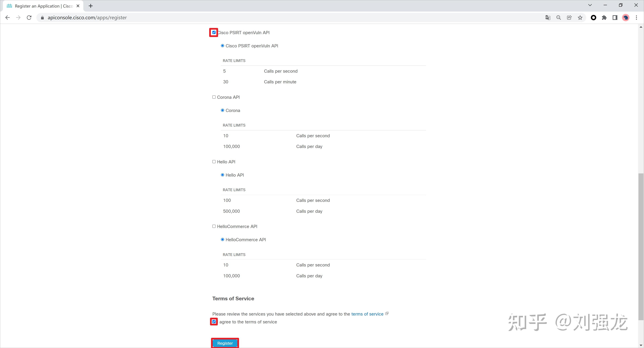Click the zoom magnifier icon
The width and height of the screenshot is (644, 348).
click(559, 17)
